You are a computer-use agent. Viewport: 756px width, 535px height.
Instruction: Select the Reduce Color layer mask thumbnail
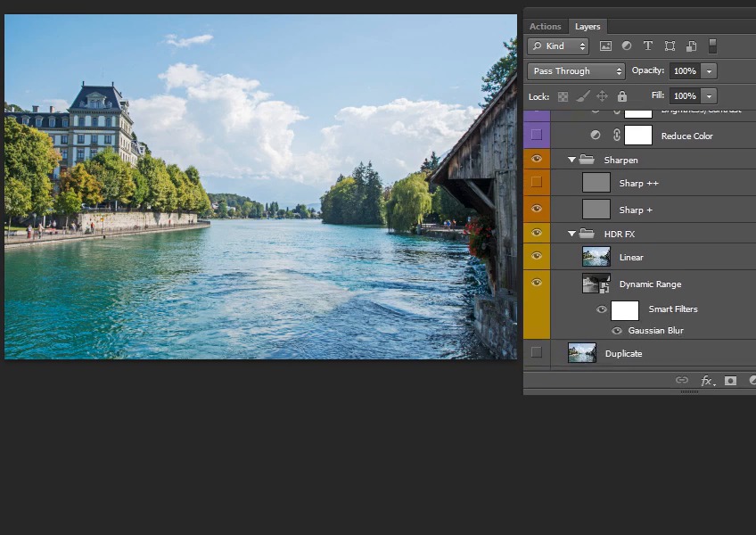point(638,135)
